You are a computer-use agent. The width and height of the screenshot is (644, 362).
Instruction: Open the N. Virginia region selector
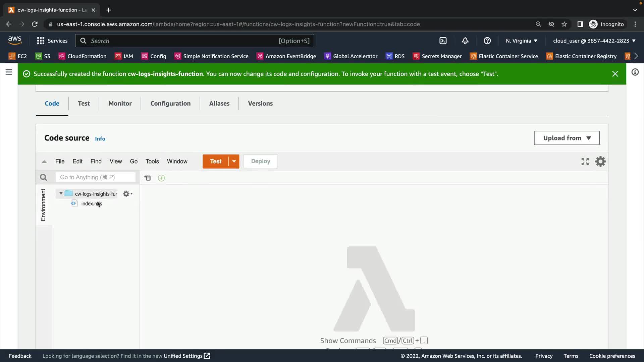point(522,41)
